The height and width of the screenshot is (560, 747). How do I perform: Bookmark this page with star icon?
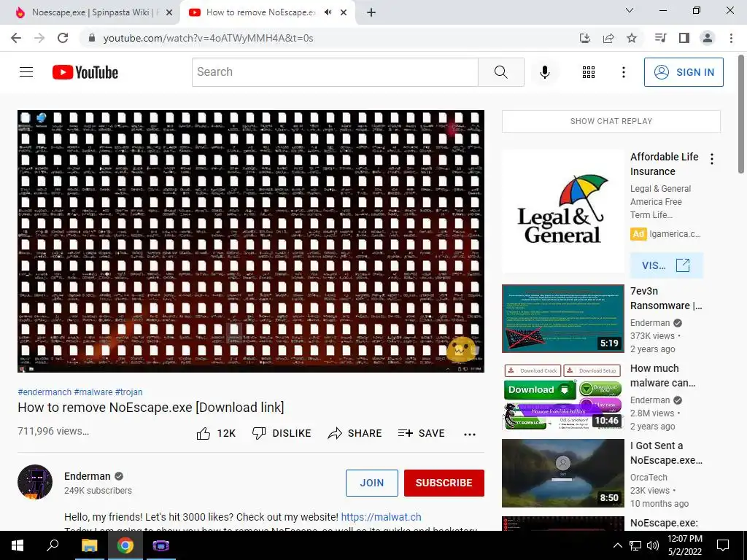(632, 38)
